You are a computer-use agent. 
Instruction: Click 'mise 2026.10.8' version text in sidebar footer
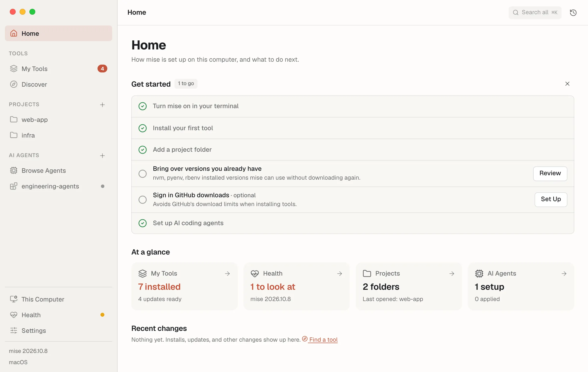coord(28,351)
